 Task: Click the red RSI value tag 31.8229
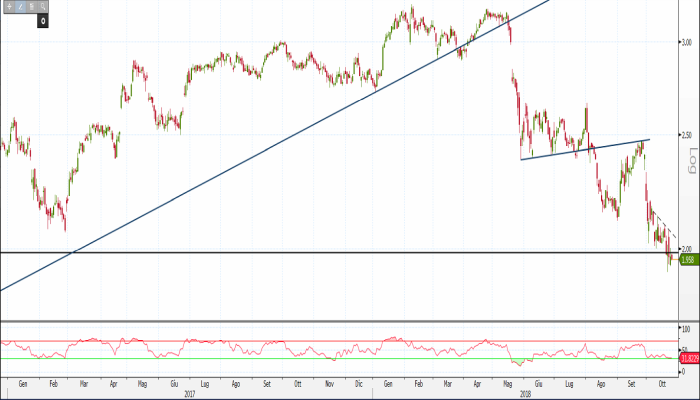pos(688,357)
